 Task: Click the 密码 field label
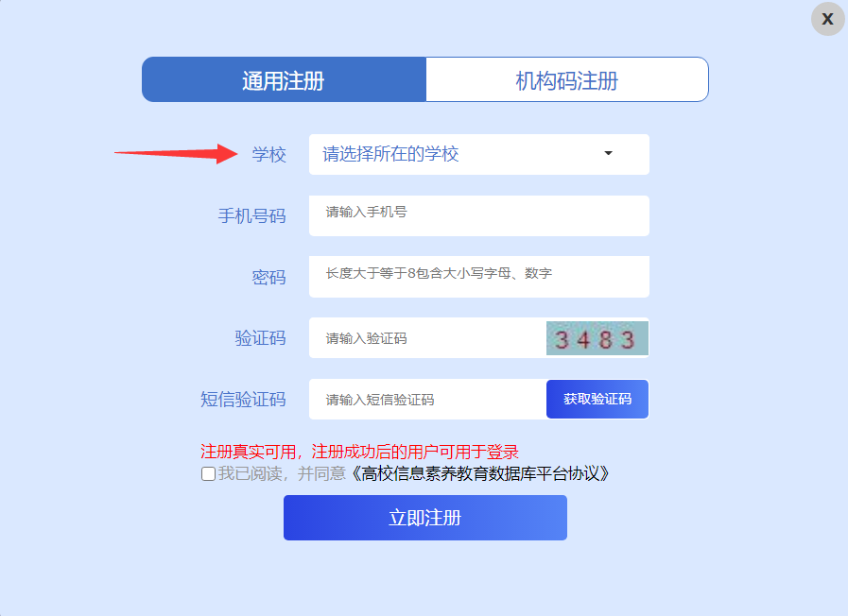[x=268, y=277]
